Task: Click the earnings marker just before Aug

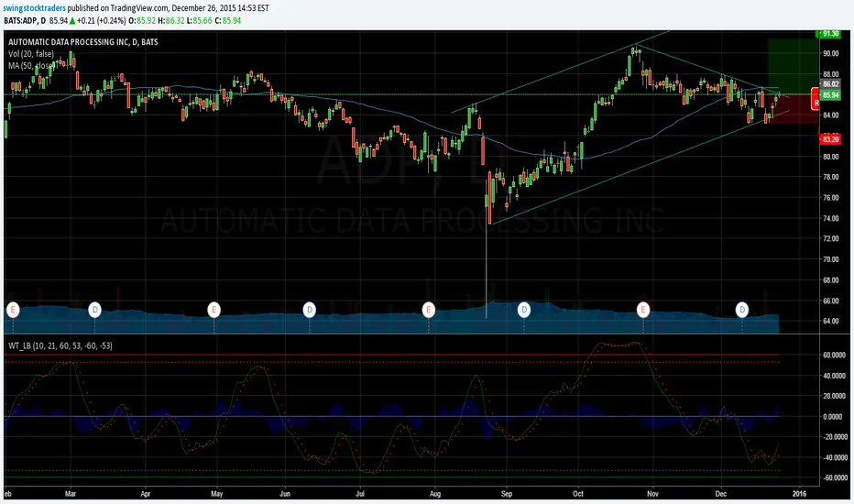Action: tap(429, 310)
